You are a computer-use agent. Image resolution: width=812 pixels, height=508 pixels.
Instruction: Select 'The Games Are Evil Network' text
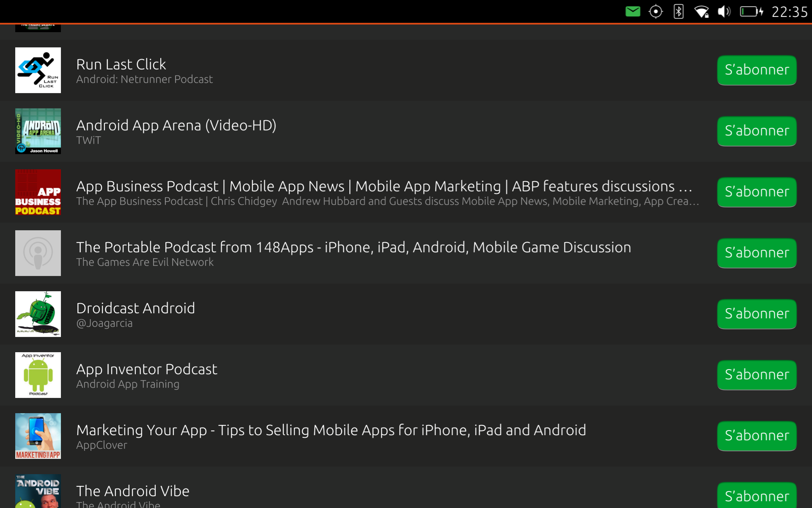[x=145, y=262]
